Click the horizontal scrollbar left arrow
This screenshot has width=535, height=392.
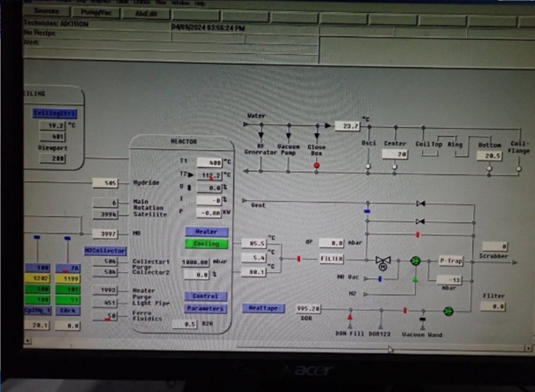[x=27, y=341]
